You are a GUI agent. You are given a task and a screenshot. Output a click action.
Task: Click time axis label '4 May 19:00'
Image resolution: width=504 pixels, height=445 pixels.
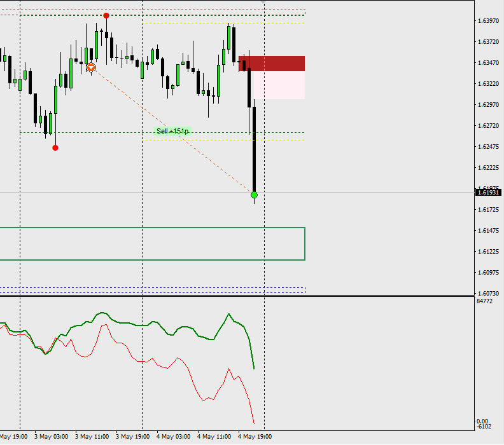point(255,437)
